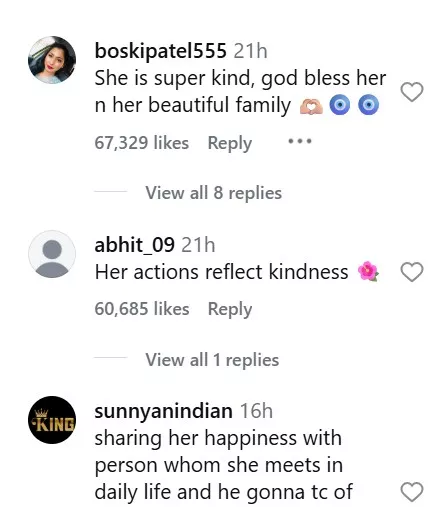Reply to abhit_09's comment

click(x=230, y=309)
